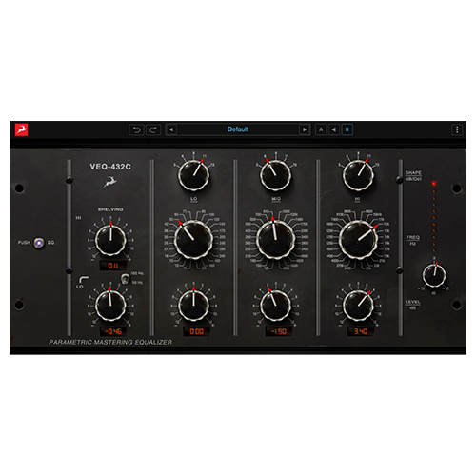Click the HI shelving gain knob
Screen dimensions: 476x476
coord(110,240)
